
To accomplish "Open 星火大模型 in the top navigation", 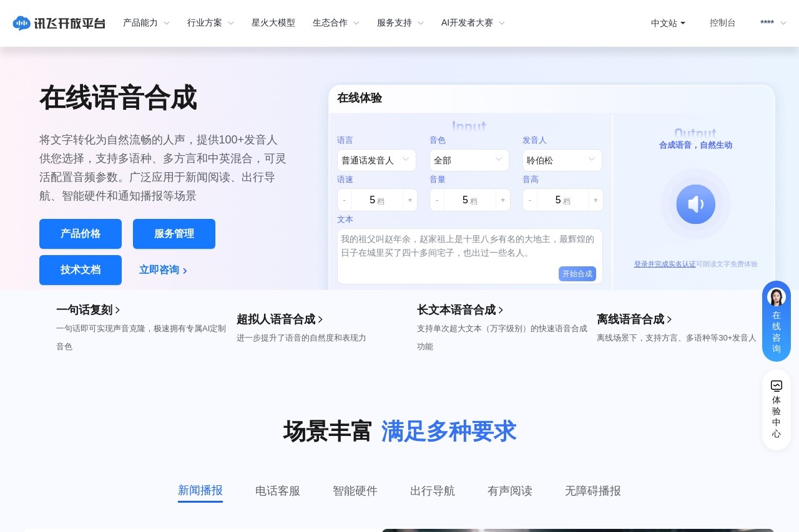I will [273, 23].
